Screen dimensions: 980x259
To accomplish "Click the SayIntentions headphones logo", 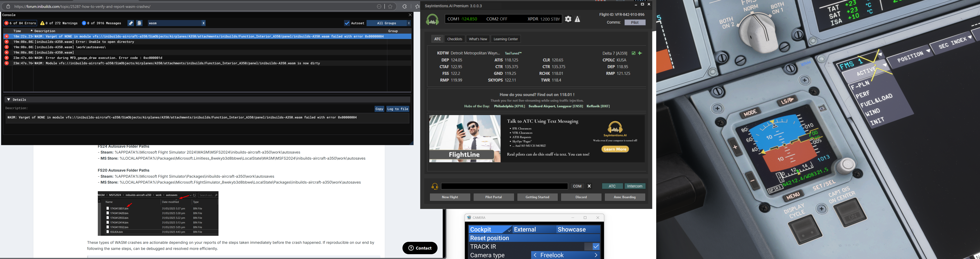I will coord(432,19).
